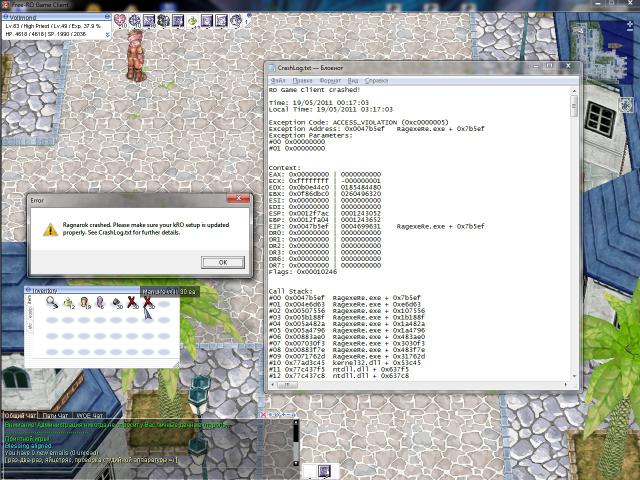Select the magnifier item in Inventory
This screenshot has height=480, width=640.
tap(52, 302)
